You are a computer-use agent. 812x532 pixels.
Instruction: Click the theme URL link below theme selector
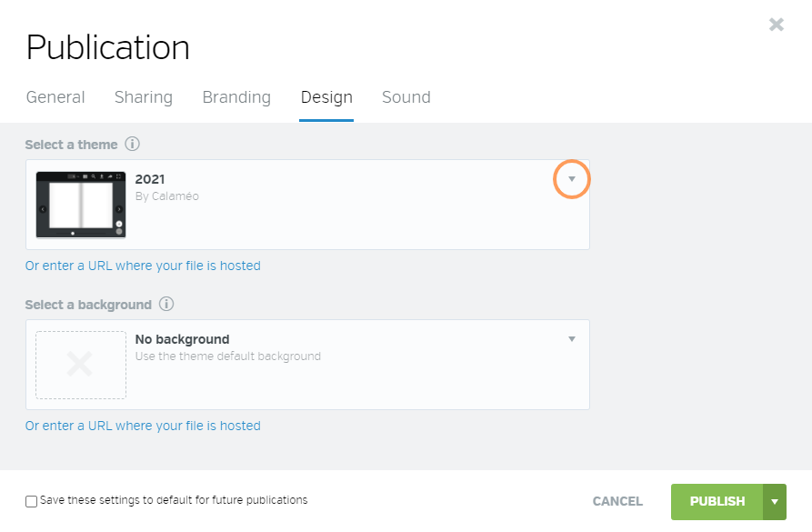click(143, 266)
